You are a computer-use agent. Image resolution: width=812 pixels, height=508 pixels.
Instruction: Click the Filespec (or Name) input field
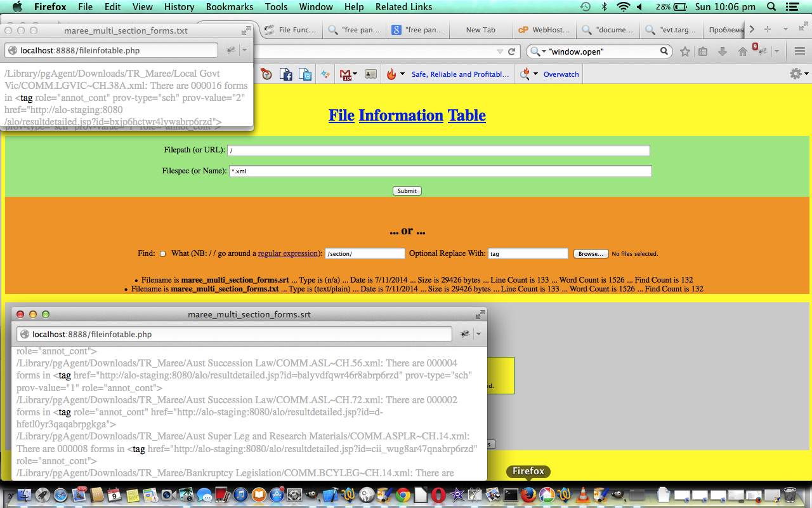click(x=440, y=171)
